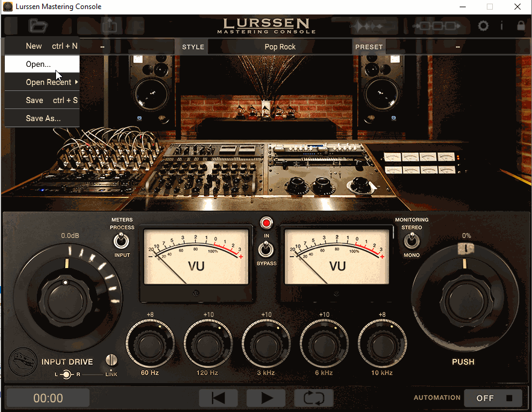
Task: Switch to the processing chain view icon
Action: pyautogui.click(x=437, y=26)
